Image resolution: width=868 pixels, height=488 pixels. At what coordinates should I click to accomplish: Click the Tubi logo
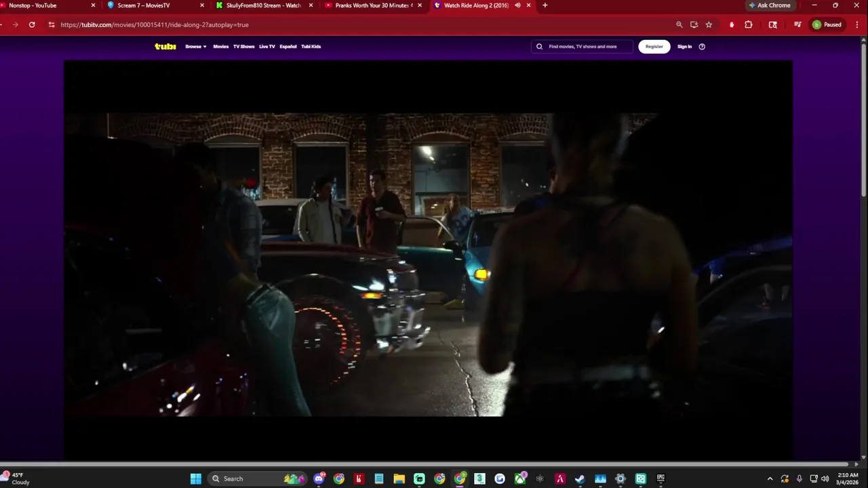(165, 47)
